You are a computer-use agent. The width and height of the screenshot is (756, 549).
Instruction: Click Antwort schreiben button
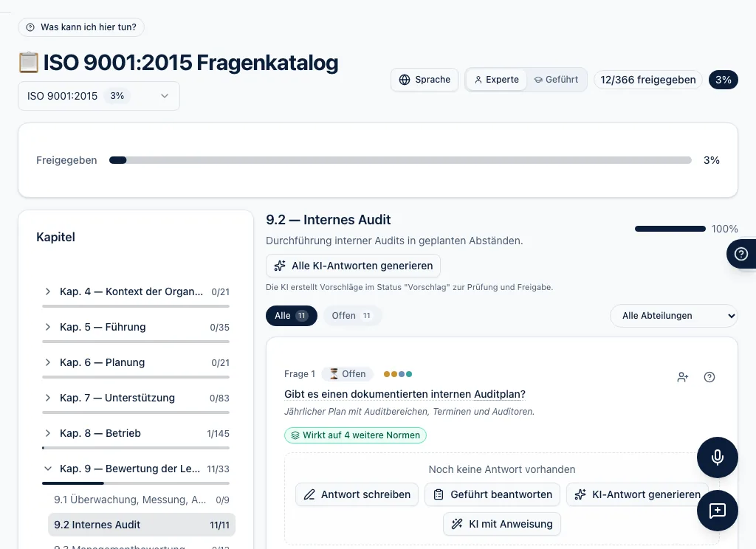click(x=357, y=494)
